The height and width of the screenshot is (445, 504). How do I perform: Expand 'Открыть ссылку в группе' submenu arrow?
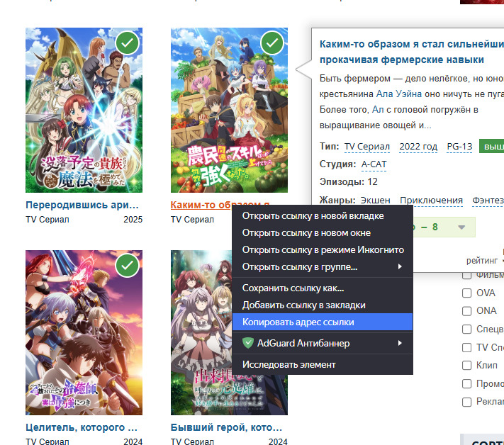tap(400, 267)
